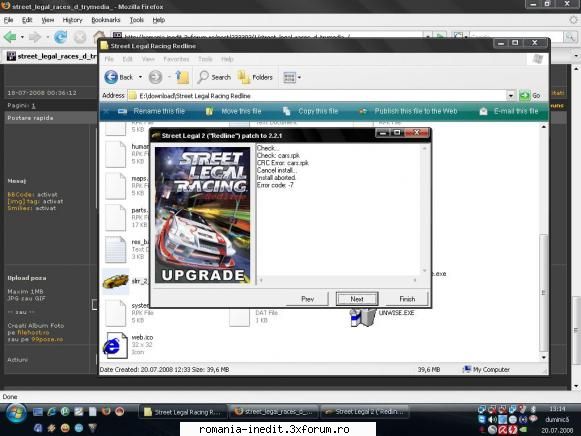Open Explorer Edit menu
This screenshot has width=581, height=436.
(127, 59)
